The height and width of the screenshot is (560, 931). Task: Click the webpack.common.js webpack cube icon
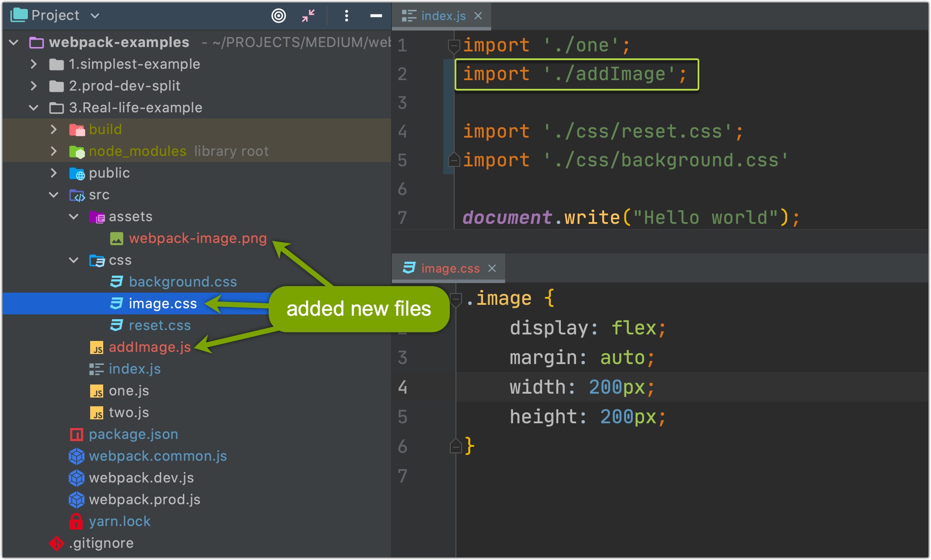pos(77,456)
